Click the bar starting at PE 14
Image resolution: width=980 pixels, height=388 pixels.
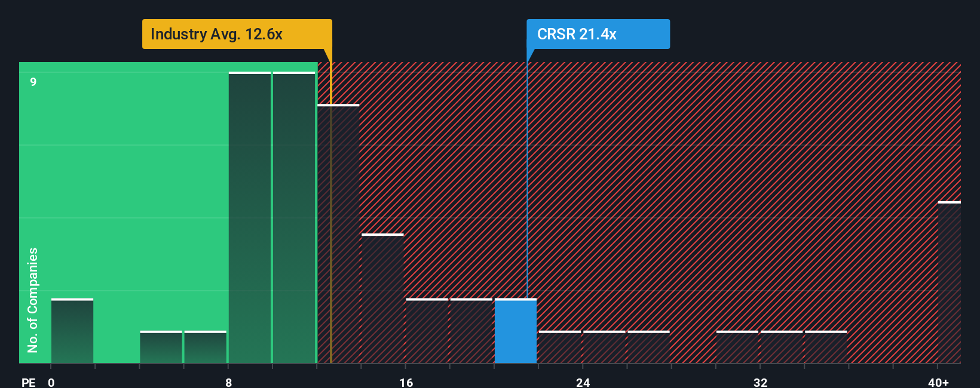382,298
